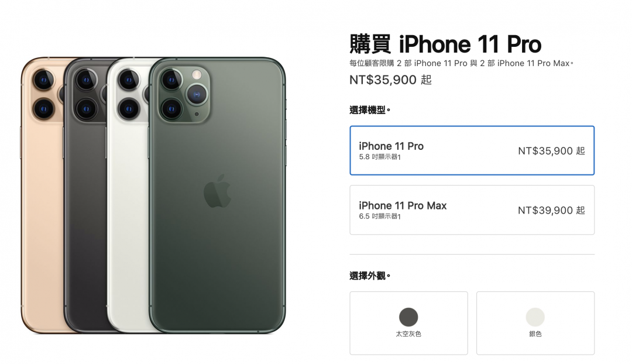Image resolution: width=632 pixels, height=364 pixels.
Task: Click the gold iPhone's top camera lens
Action: click(x=43, y=80)
